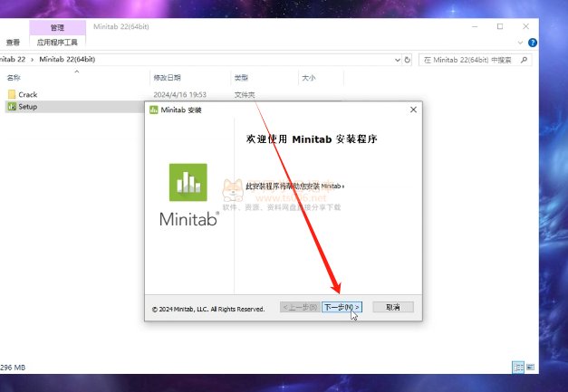Click the Minitab icon in installer title bar
Viewport: 568px width, 392px height.
tap(154, 110)
